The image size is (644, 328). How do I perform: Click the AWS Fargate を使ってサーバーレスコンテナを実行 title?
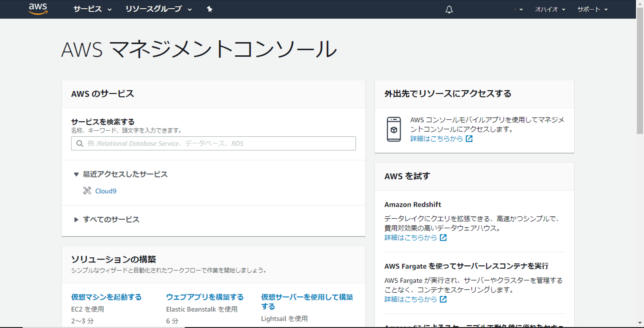coord(466,266)
